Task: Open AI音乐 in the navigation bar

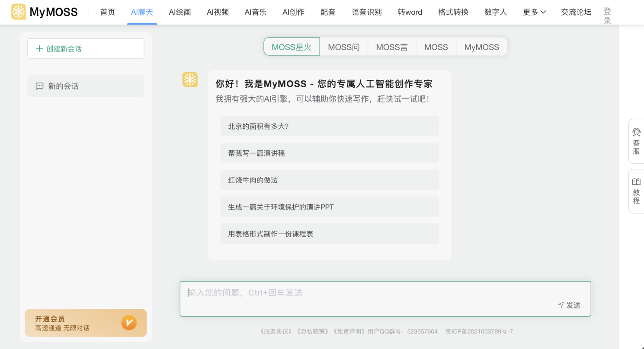Action: pyautogui.click(x=256, y=12)
